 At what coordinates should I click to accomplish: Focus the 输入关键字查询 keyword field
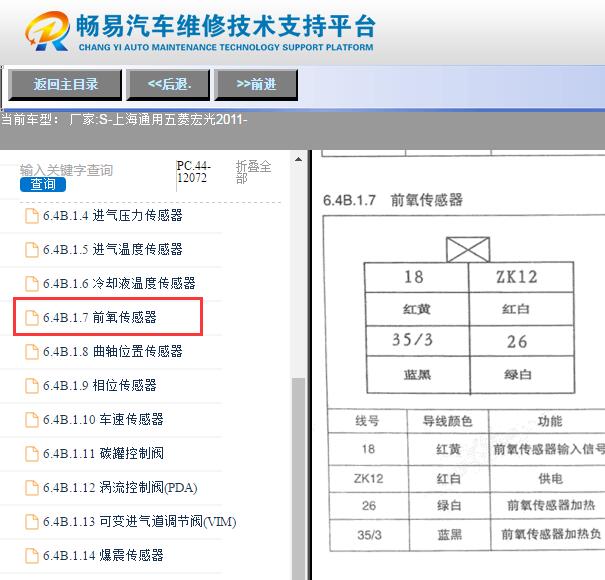[x=66, y=170]
